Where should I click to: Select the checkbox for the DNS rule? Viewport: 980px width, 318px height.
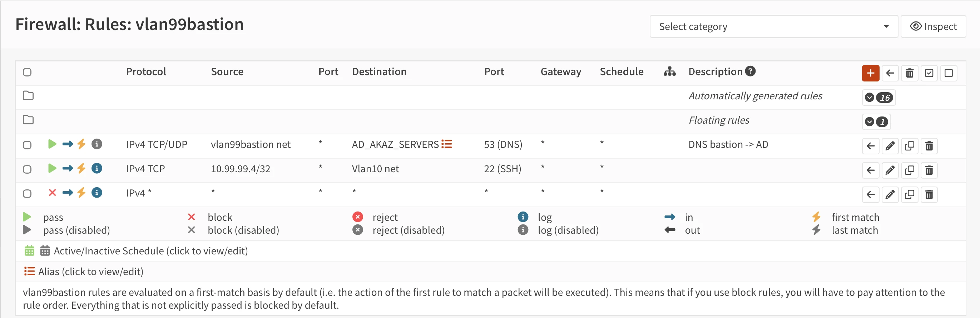(x=27, y=145)
